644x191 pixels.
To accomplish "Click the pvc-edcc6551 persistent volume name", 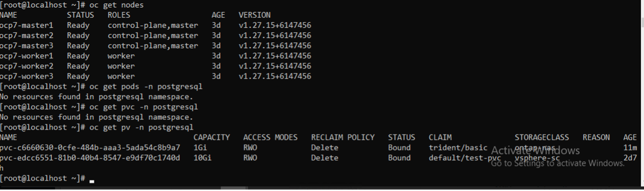I will [90, 158].
